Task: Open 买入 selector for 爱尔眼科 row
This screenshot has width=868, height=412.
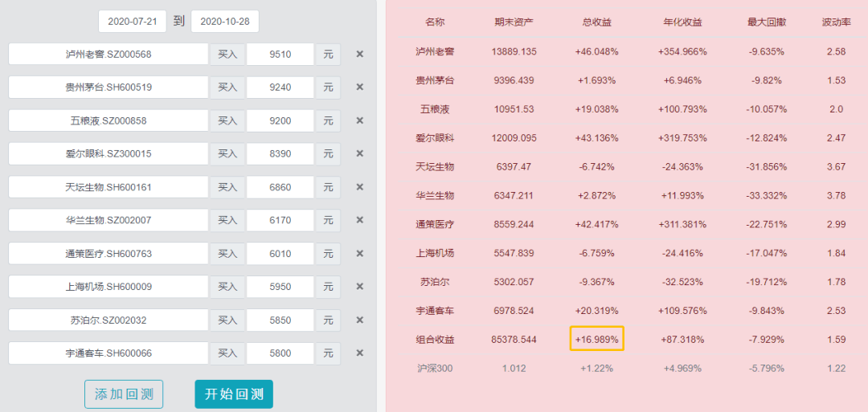Action: point(227,153)
